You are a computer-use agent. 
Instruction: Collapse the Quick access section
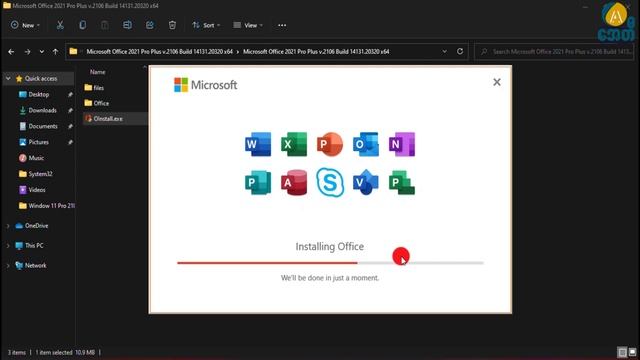click(x=8, y=78)
